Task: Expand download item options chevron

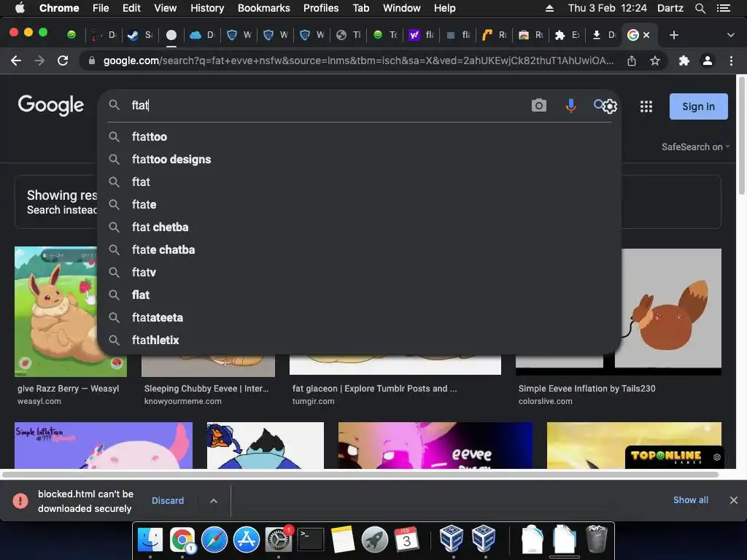Action: point(214,500)
